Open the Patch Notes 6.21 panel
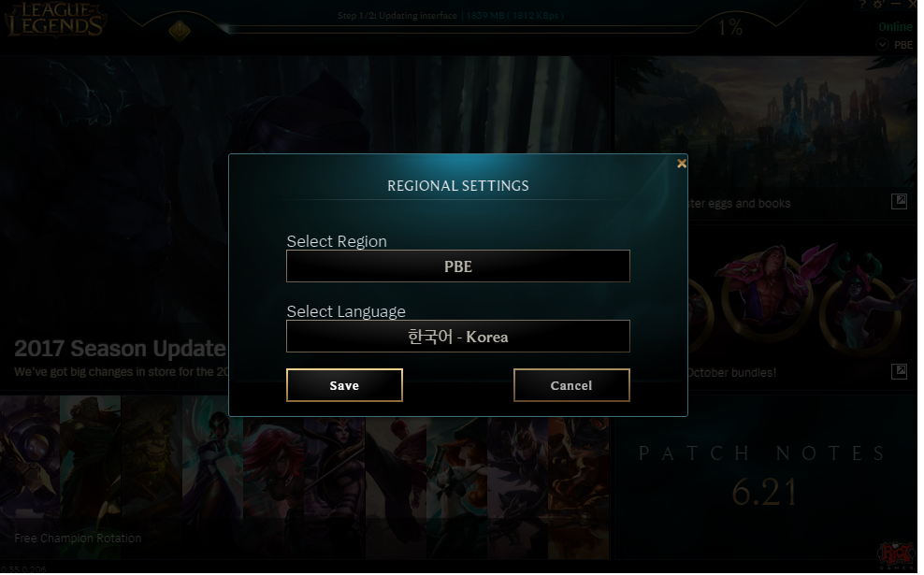The width and height of the screenshot is (924, 575). point(766,477)
